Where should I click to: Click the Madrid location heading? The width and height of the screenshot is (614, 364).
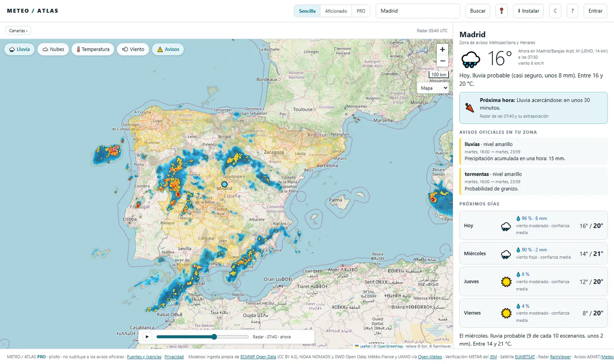point(472,35)
